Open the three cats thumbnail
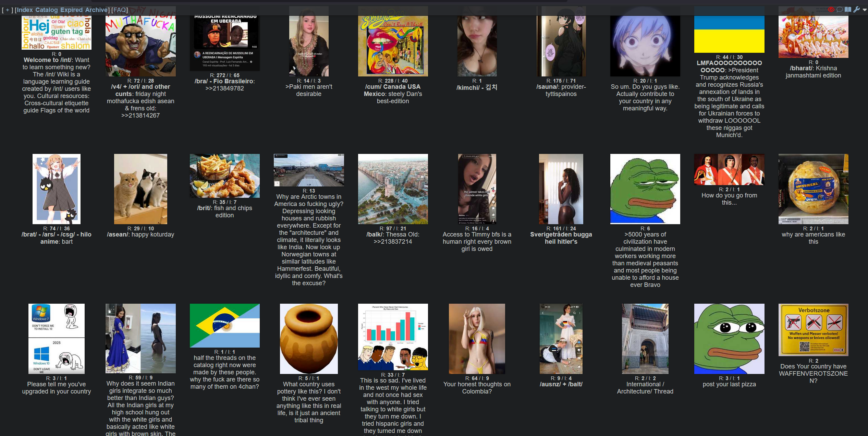Screen dimensions: 868x436 tap(140, 189)
